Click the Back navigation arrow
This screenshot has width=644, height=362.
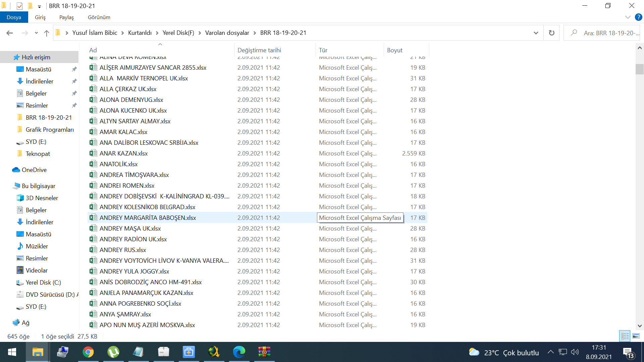click(x=10, y=33)
